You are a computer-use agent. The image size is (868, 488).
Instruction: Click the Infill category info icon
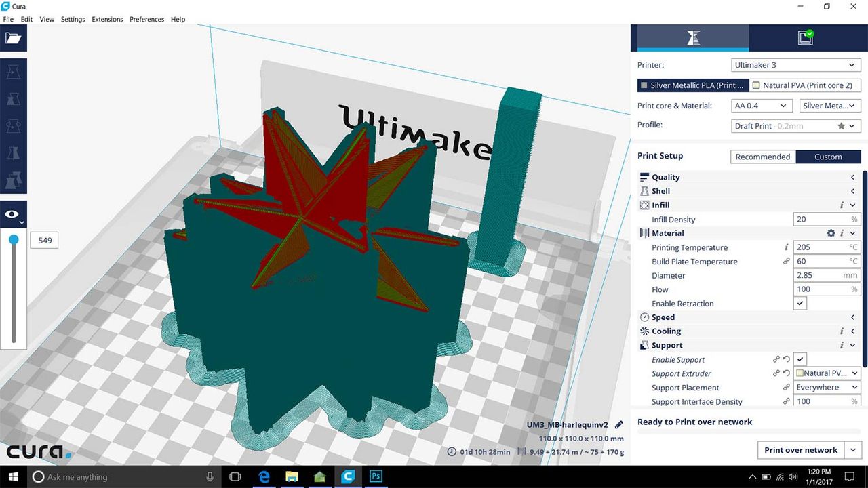point(842,205)
